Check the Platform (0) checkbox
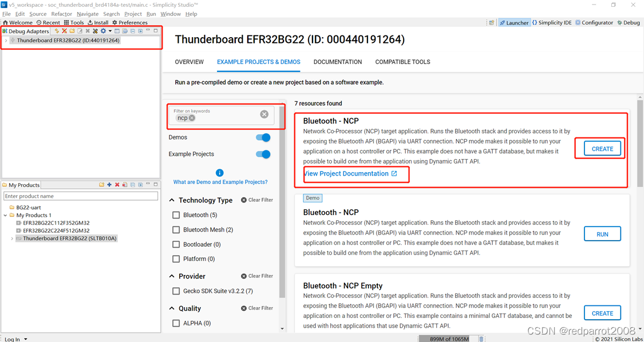 [176, 259]
